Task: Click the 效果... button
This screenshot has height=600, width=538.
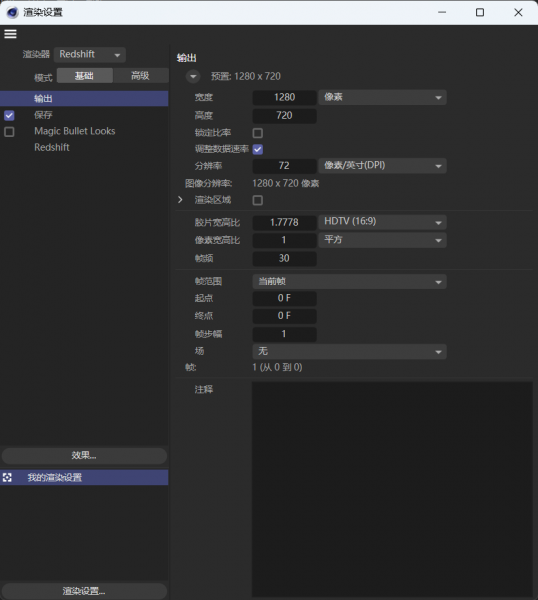Action: click(x=84, y=455)
